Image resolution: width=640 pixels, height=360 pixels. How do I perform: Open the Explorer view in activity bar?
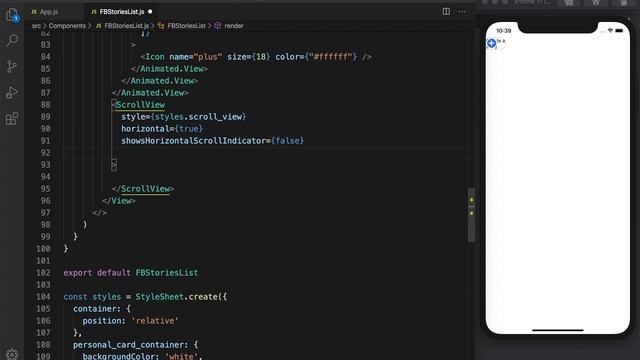coord(12,15)
